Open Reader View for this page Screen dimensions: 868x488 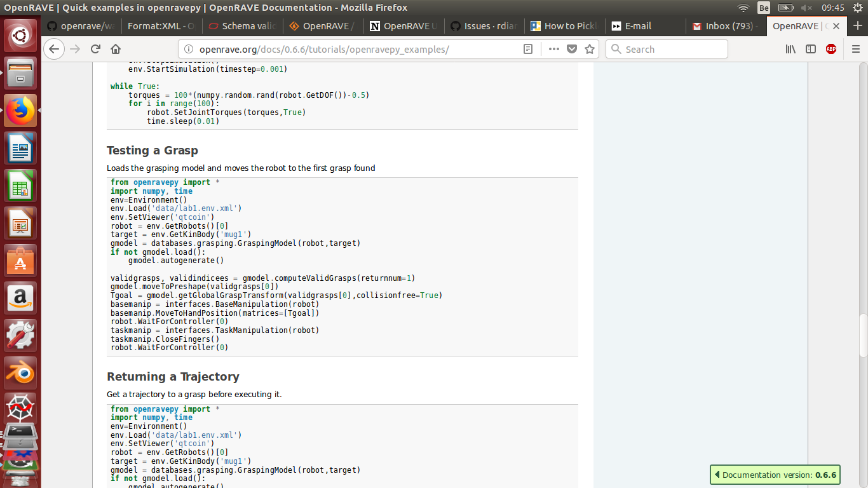[527, 49]
